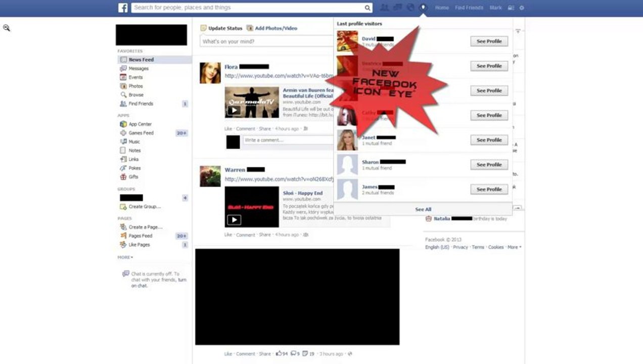This screenshot has width=643, height=364.
Task: Open the Cookies footer link
Action: click(496, 247)
